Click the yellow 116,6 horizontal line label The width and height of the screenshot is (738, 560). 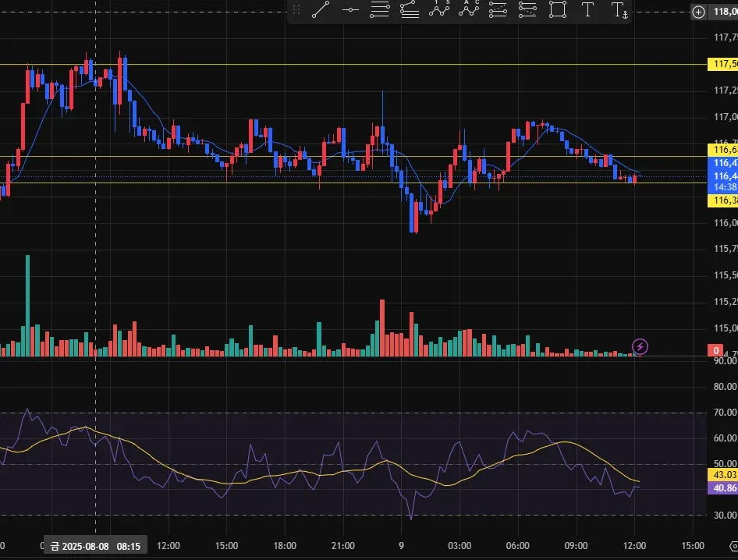[x=722, y=150]
